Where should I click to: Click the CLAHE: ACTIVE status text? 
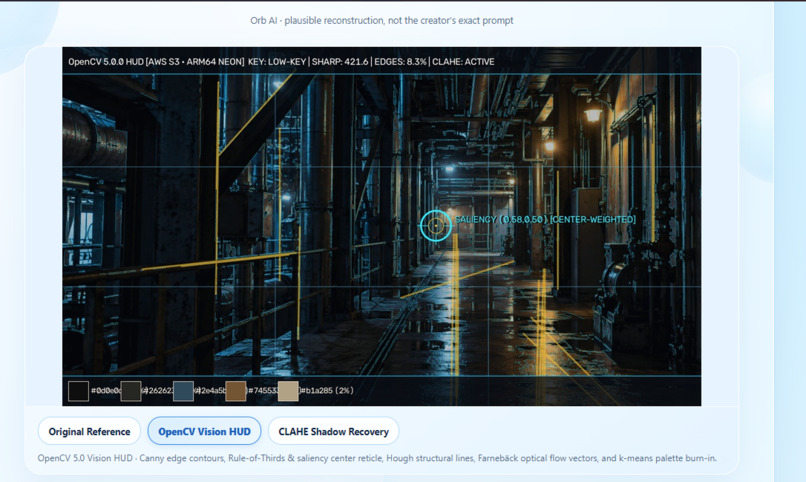tap(463, 62)
